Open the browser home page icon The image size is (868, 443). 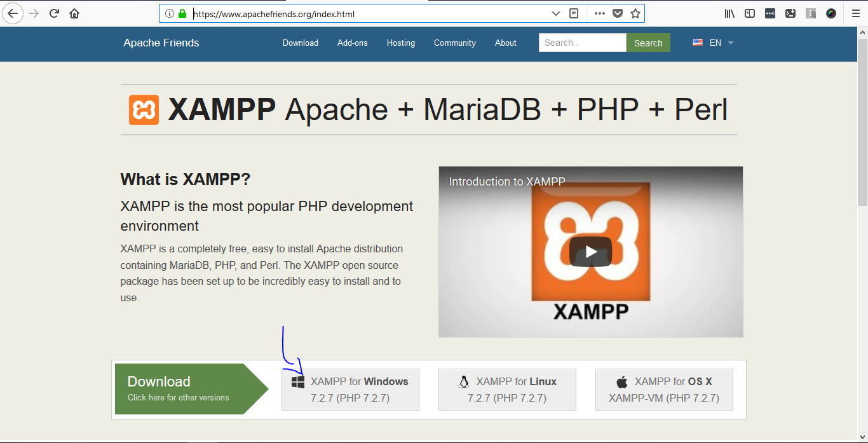[74, 13]
